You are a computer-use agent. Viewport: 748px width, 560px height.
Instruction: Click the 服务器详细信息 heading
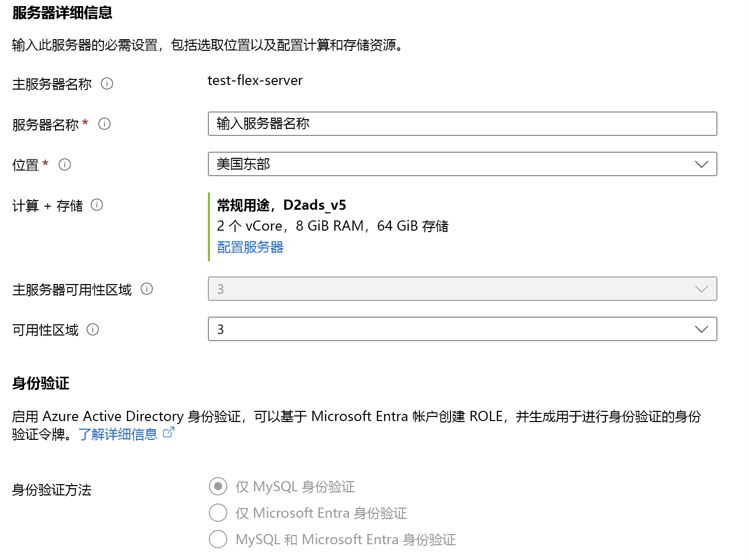(62, 13)
